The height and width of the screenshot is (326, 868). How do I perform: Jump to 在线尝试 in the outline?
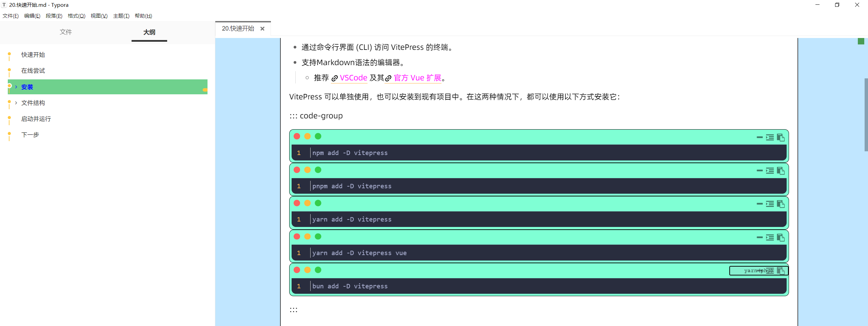[33, 71]
